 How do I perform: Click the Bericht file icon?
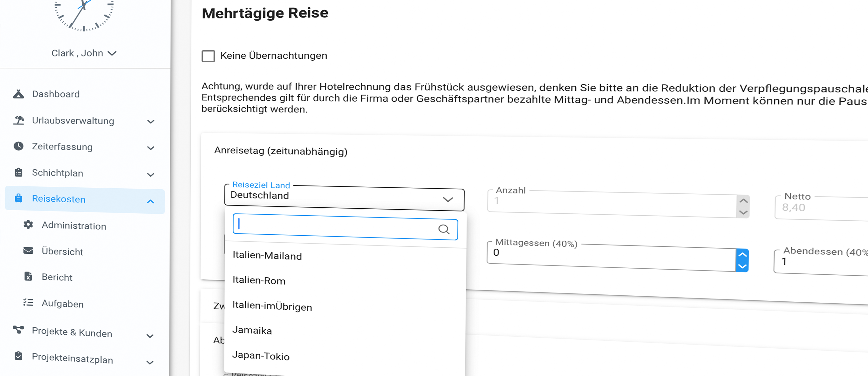coord(28,277)
